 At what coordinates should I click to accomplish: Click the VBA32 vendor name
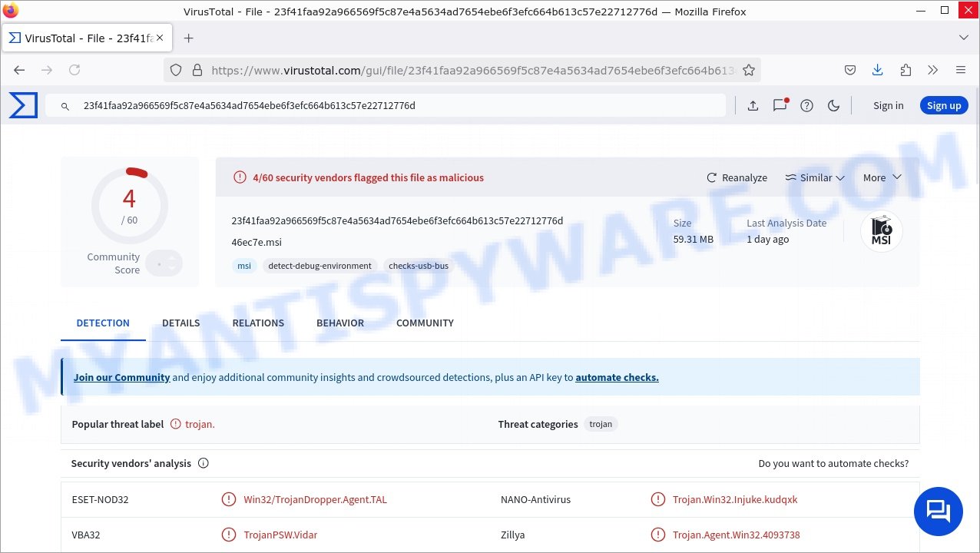tap(86, 535)
